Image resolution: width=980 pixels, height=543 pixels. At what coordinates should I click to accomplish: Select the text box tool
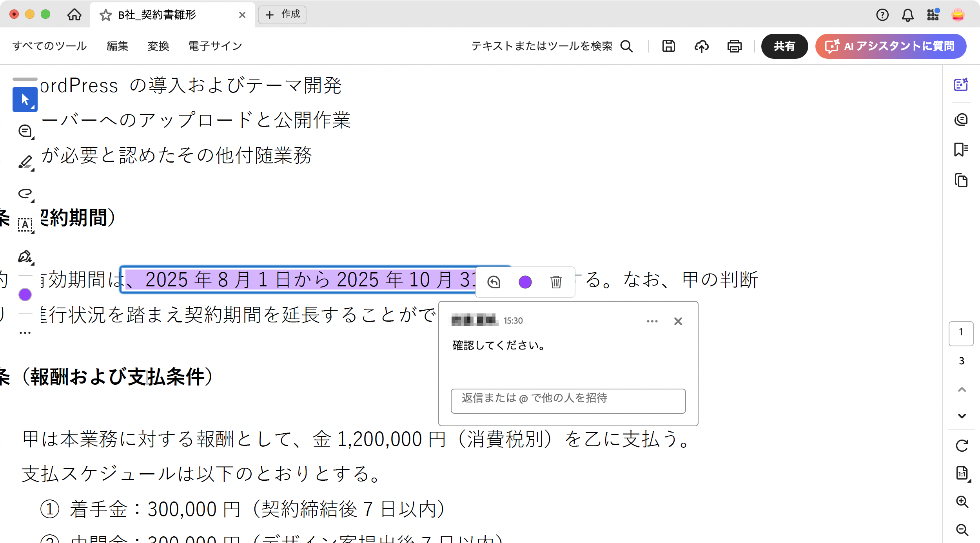coord(25,225)
